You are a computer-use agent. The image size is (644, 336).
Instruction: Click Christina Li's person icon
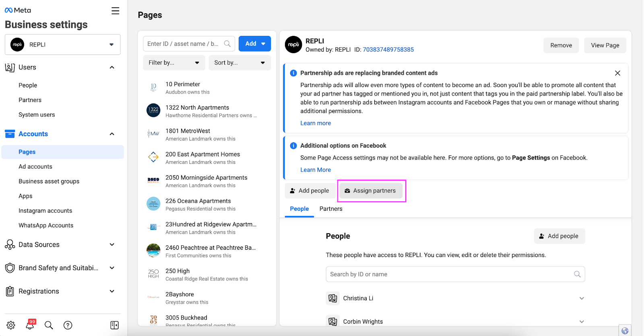(x=332, y=298)
